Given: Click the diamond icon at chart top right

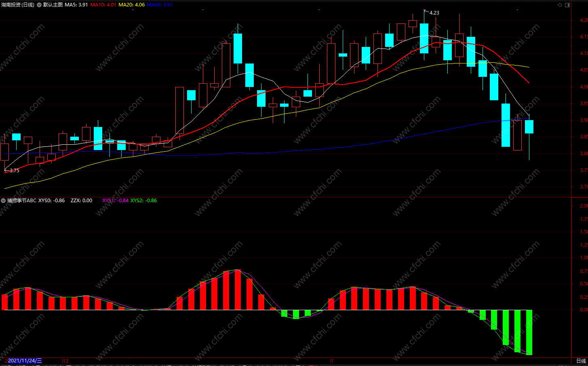Looking at the screenshot, I should [x=560, y=5].
